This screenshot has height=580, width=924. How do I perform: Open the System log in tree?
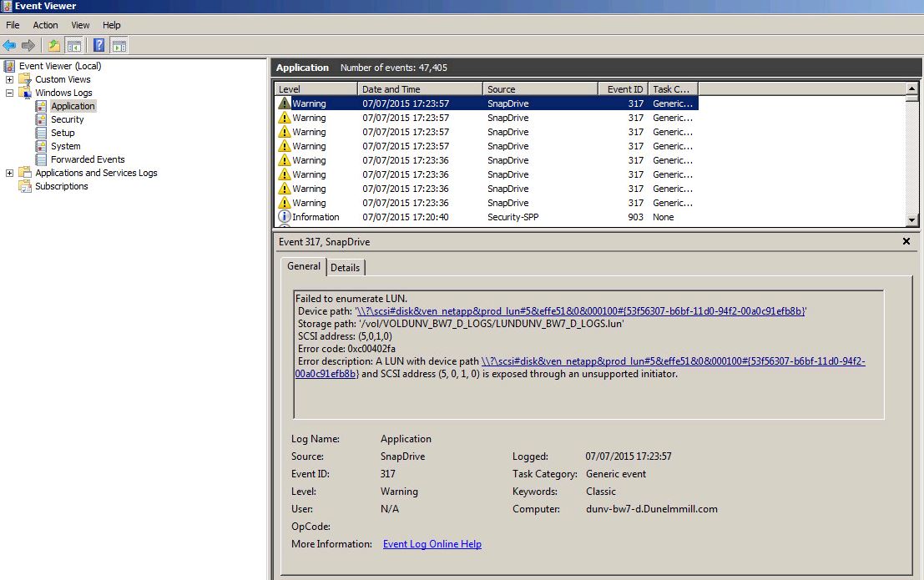click(65, 146)
